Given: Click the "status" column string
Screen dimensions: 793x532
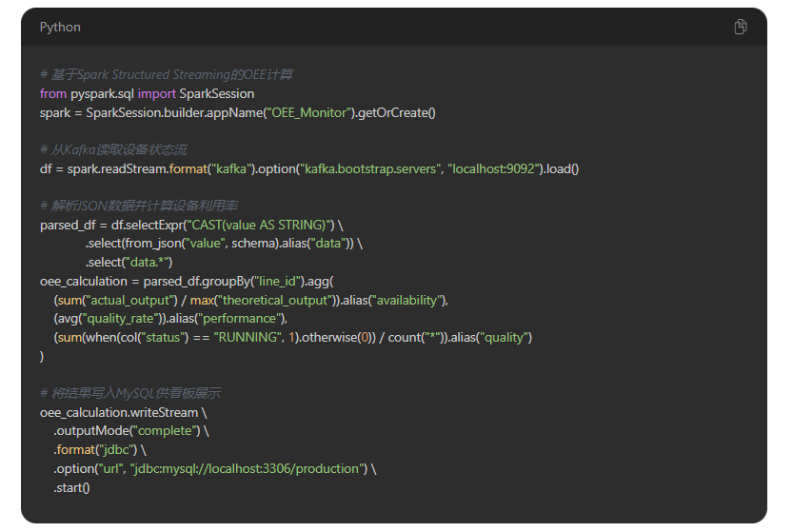Looking at the screenshot, I should coord(163,338).
